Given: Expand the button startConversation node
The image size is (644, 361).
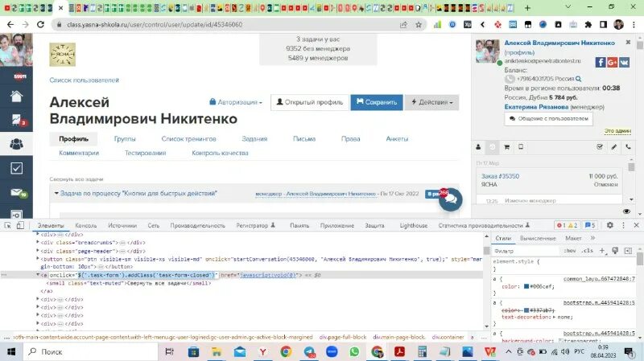Looking at the screenshot, I should (38, 259).
